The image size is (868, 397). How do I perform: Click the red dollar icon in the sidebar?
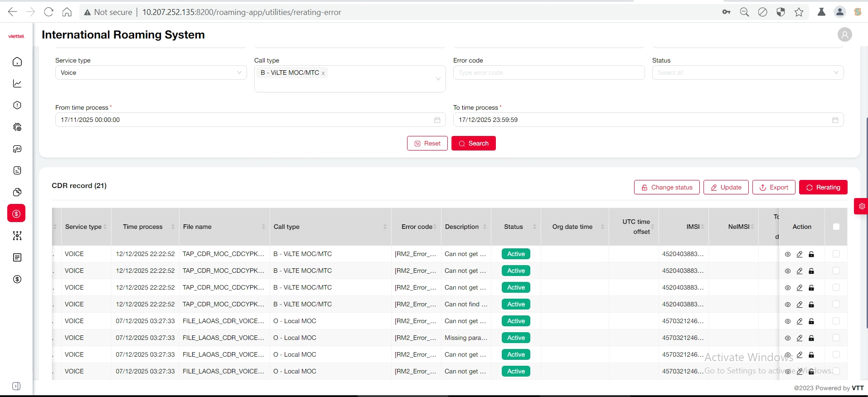click(x=16, y=213)
